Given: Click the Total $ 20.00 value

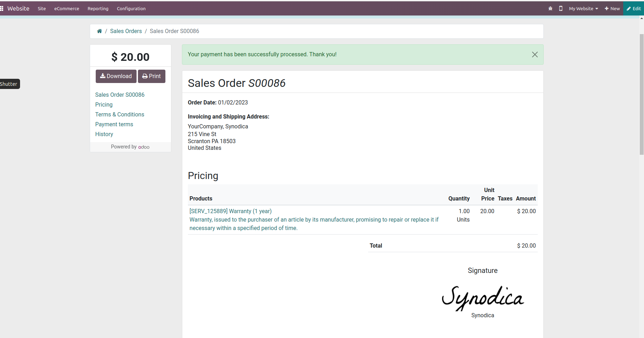Looking at the screenshot, I should pos(526,245).
